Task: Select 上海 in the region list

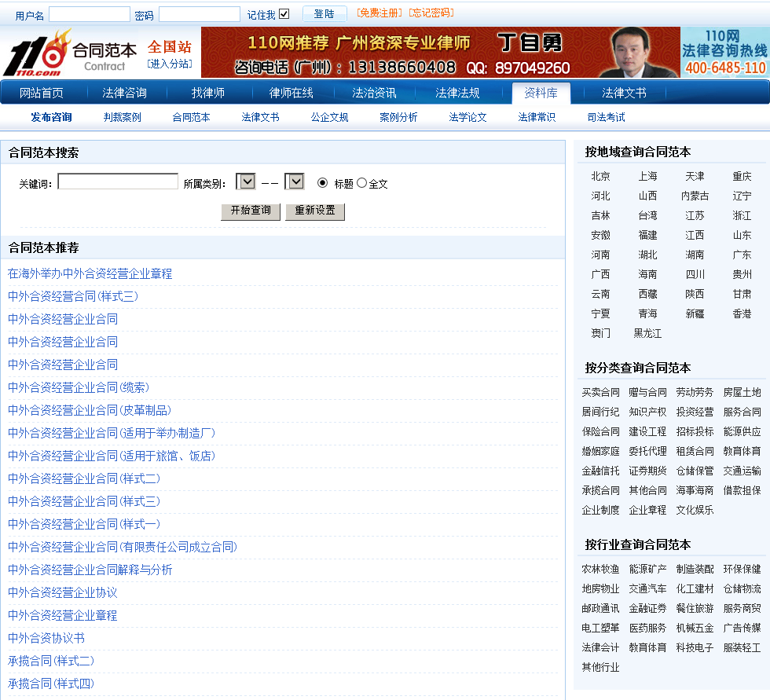Action: pyautogui.click(x=647, y=176)
